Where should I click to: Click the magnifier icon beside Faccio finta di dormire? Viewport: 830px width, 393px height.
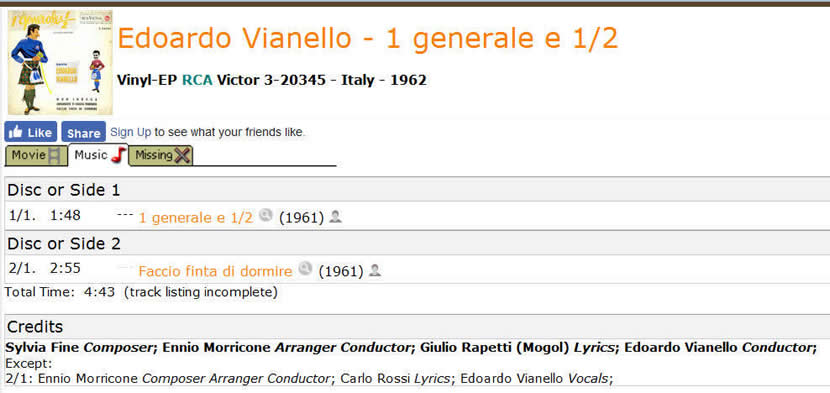305,269
